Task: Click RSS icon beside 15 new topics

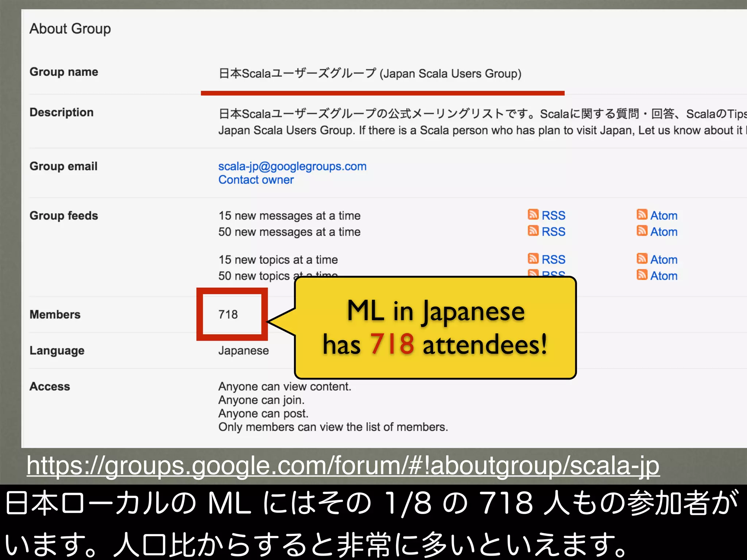Action: (x=533, y=258)
